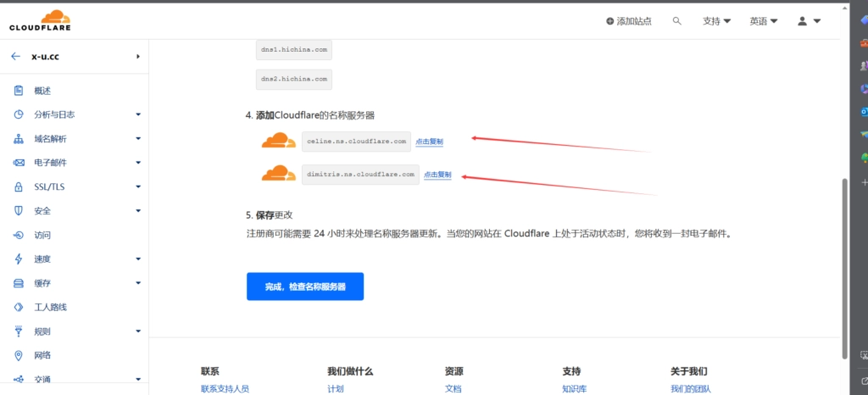Expand the SSL/TLS submenu arrow
The width and height of the screenshot is (868, 395).
pyautogui.click(x=138, y=187)
